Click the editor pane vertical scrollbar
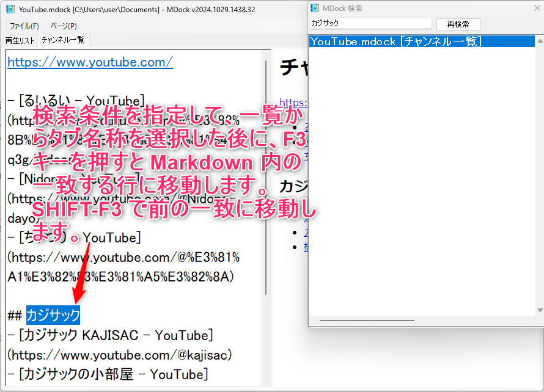Screen dimensions: 544x392 pos(266,178)
